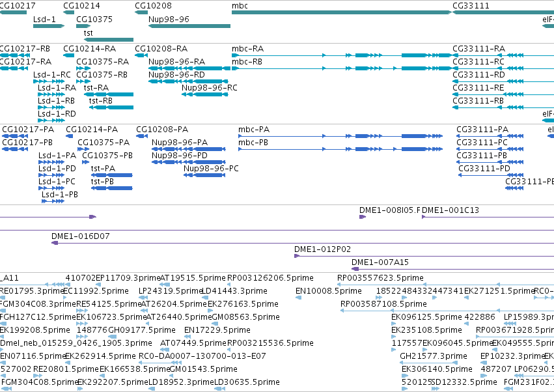Image resolution: width=554 pixels, height=392 pixels.
Task: Select protein Lsd-1-PD
Action: click(x=51, y=175)
